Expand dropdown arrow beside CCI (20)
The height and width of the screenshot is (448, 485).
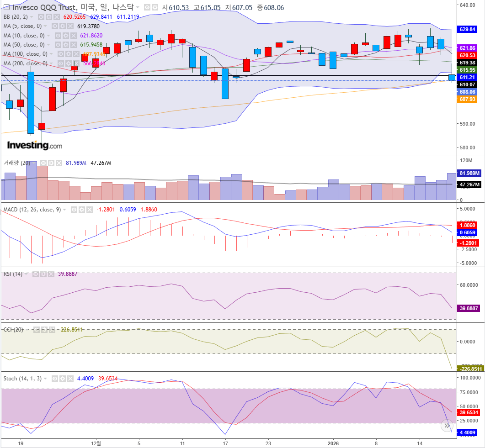(x=27, y=330)
